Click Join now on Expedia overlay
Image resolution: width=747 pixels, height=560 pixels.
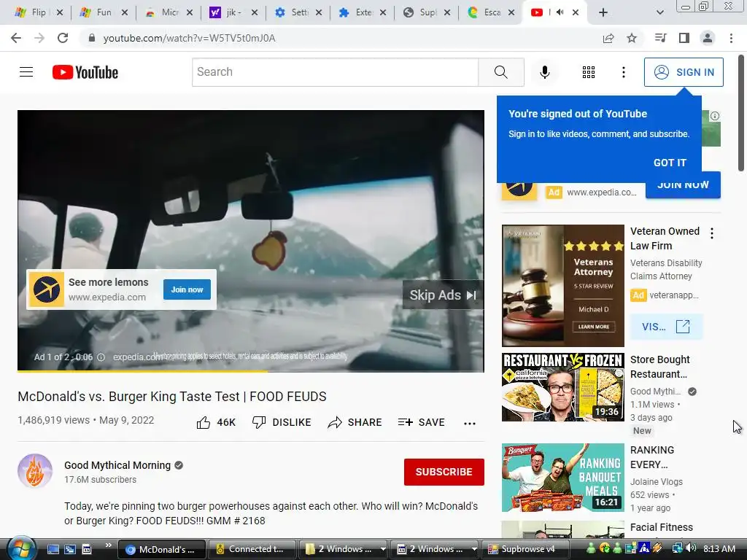click(x=187, y=289)
